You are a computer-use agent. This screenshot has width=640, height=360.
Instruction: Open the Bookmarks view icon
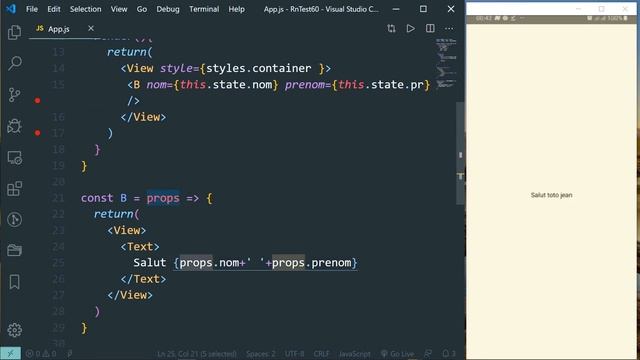point(14,282)
